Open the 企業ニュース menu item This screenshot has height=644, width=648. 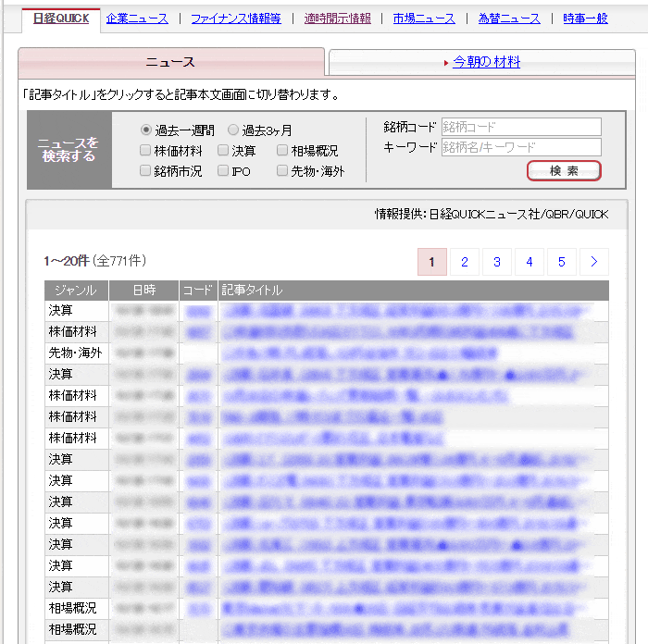point(138,19)
